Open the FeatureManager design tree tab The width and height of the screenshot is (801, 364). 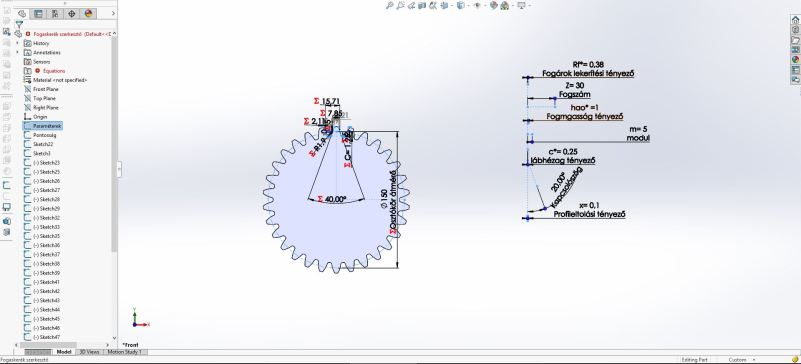point(21,14)
